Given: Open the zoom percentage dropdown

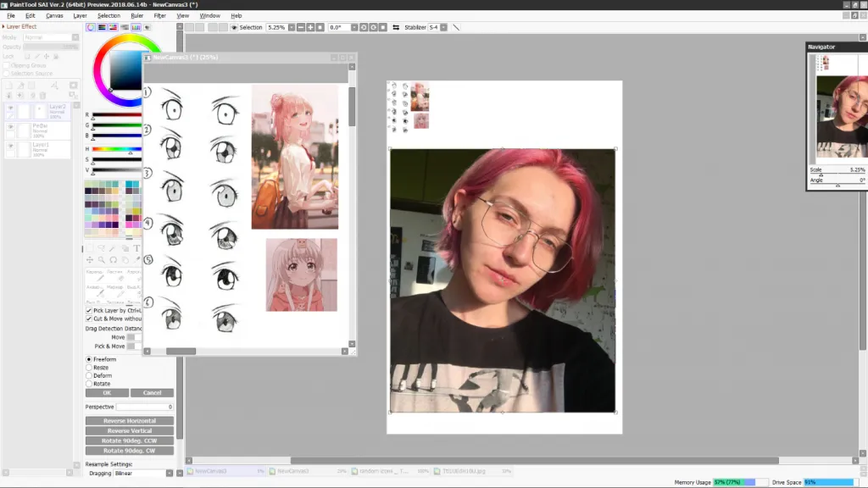Looking at the screenshot, I should coord(292,27).
